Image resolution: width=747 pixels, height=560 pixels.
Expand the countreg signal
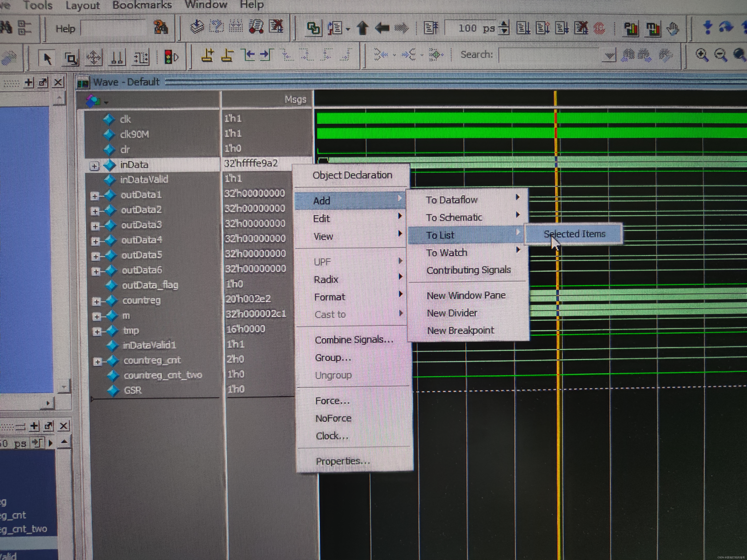[x=97, y=301]
